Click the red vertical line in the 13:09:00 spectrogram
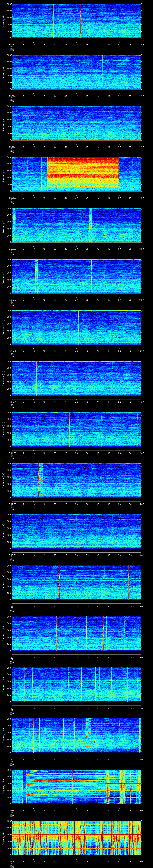Image resolution: width=153 pixels, height=868 pixels. point(78,327)
